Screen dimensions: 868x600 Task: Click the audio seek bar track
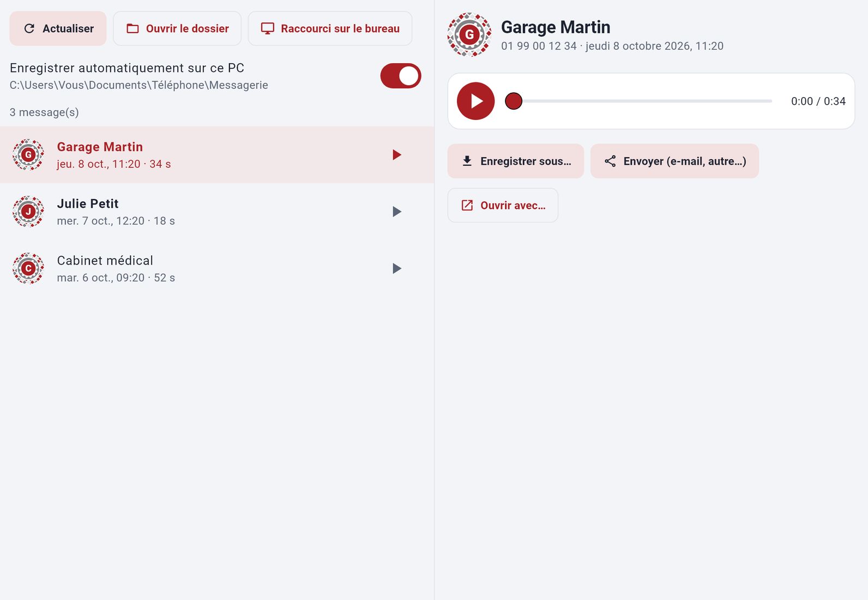coord(642,101)
